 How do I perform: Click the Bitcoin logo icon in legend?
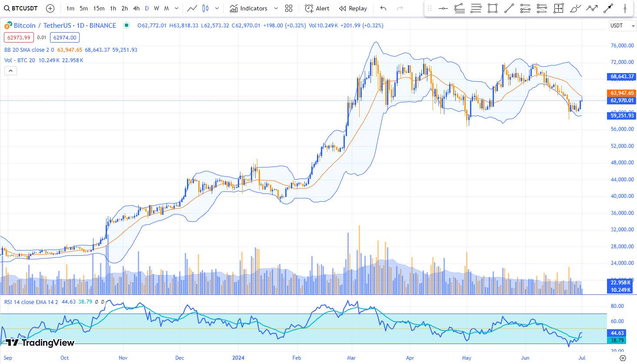pyautogui.click(x=8, y=26)
